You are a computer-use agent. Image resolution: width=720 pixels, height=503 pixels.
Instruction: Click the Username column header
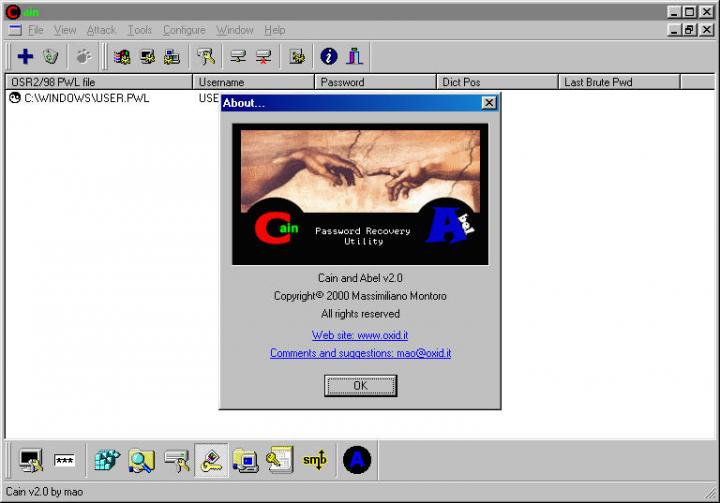pos(253,82)
